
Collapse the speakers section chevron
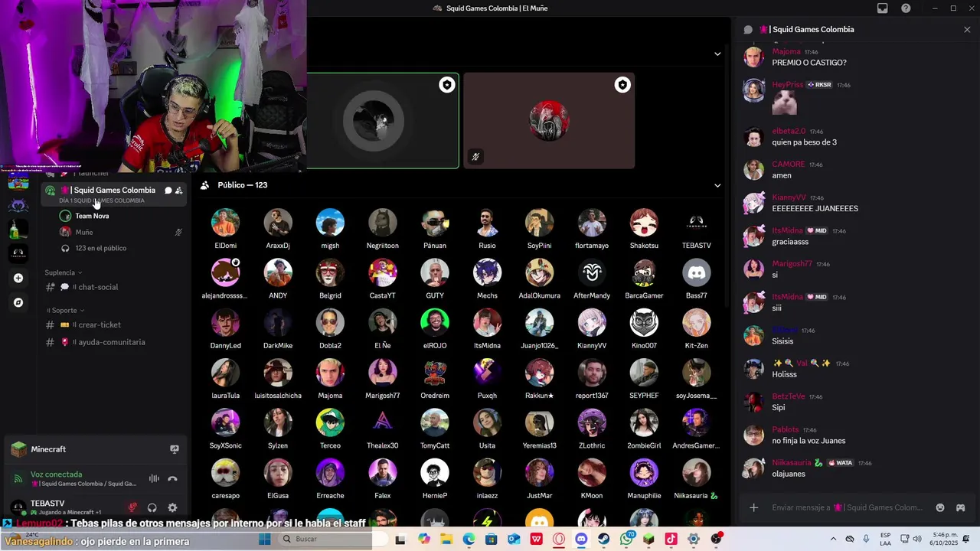tap(717, 54)
